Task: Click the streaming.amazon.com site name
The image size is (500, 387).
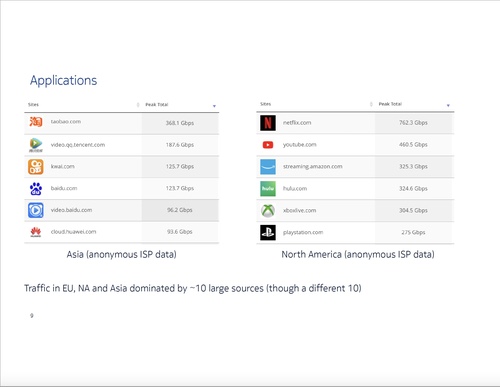Action: (313, 166)
